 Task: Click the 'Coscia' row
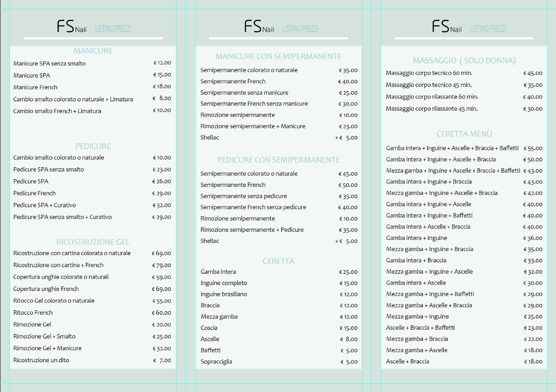click(x=209, y=327)
